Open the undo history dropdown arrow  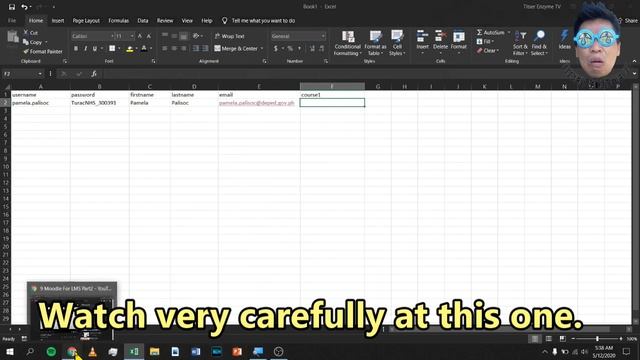[x=31, y=7]
